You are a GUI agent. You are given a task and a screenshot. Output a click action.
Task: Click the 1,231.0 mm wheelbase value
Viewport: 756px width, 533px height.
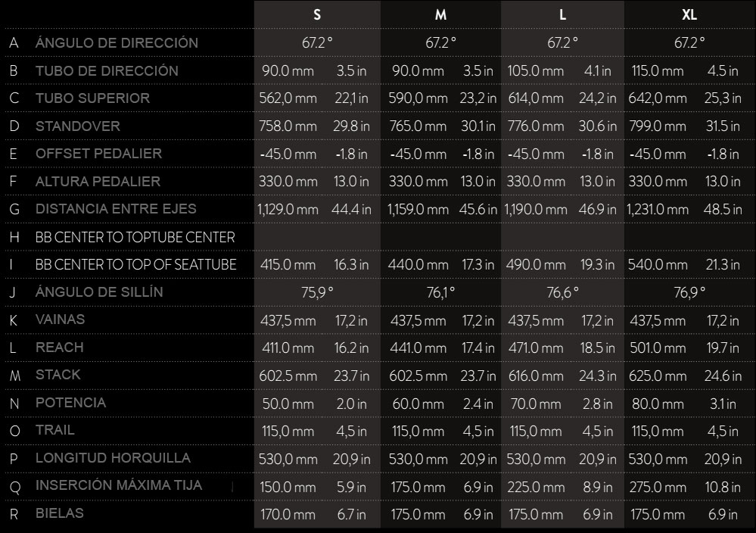coord(657,210)
